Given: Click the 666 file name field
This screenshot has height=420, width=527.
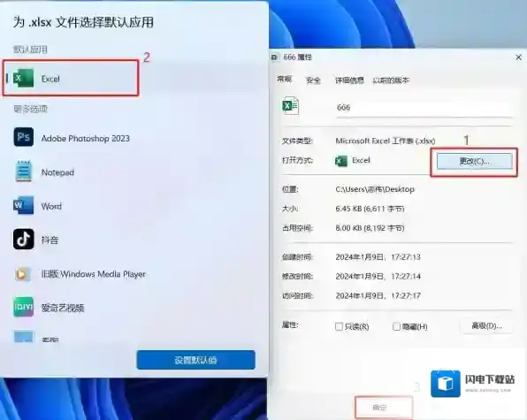Looking at the screenshot, I should point(424,108).
